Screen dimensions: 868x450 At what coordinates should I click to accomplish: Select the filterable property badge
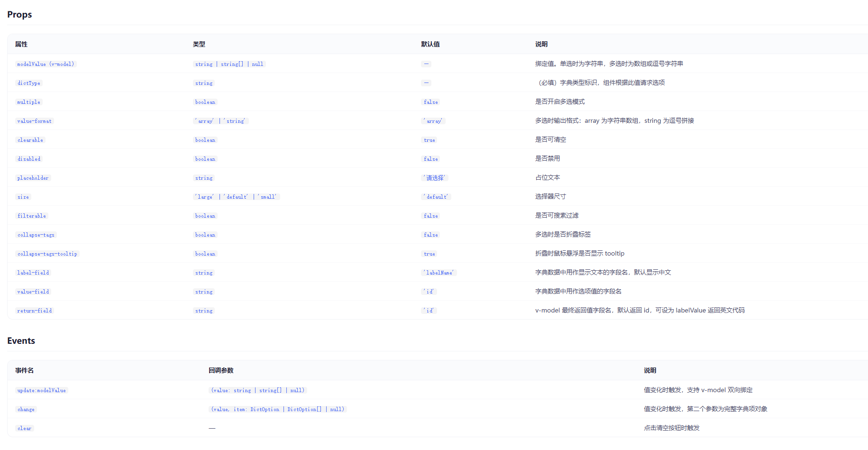tap(31, 216)
